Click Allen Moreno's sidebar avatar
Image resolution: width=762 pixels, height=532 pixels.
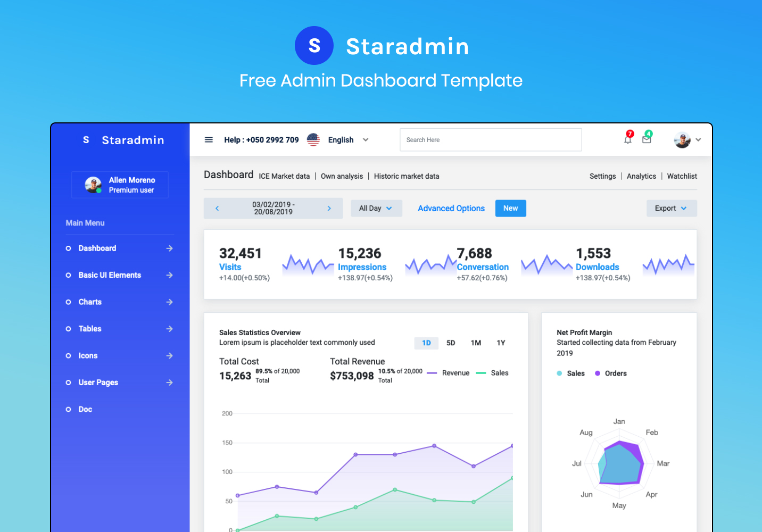[93, 185]
